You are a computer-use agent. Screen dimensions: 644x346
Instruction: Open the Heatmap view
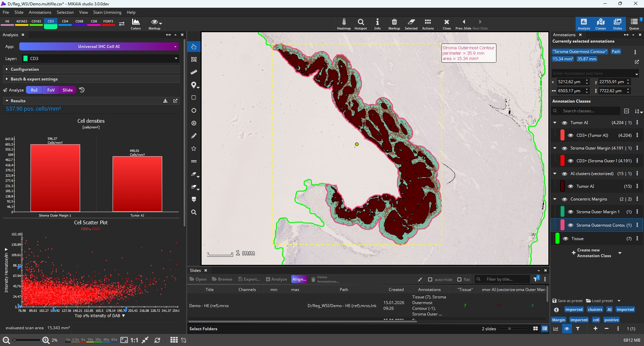344,23
